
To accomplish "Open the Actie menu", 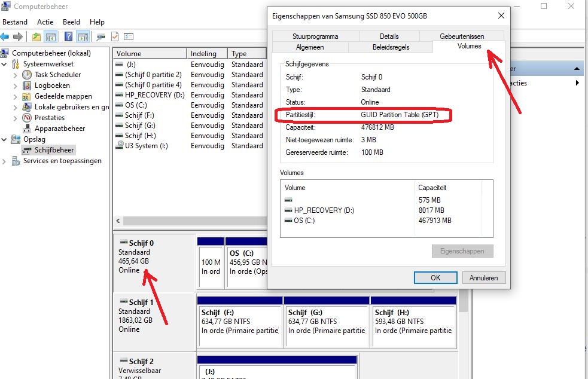I will point(45,22).
